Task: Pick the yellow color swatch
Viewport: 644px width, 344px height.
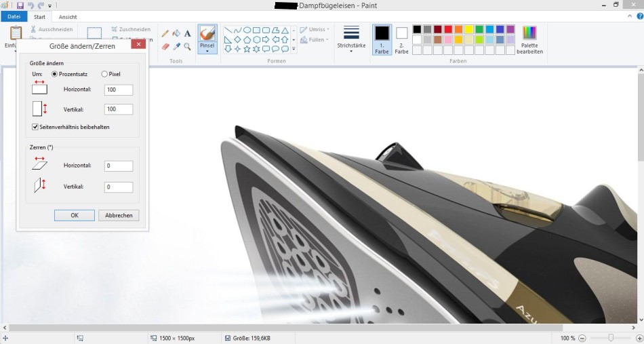Action: (469, 29)
